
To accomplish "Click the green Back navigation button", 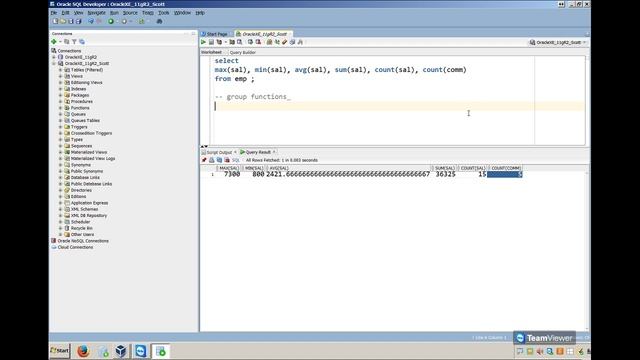I will 111,21.
